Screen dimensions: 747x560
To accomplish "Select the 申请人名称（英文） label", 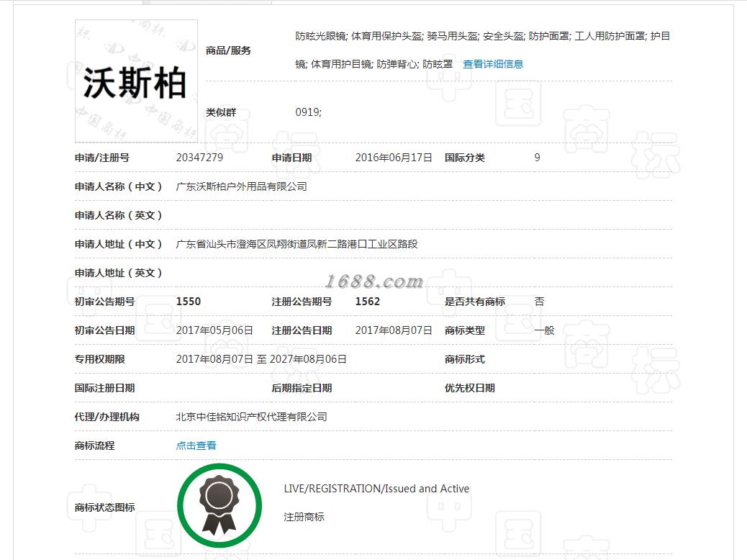I will pos(118,215).
